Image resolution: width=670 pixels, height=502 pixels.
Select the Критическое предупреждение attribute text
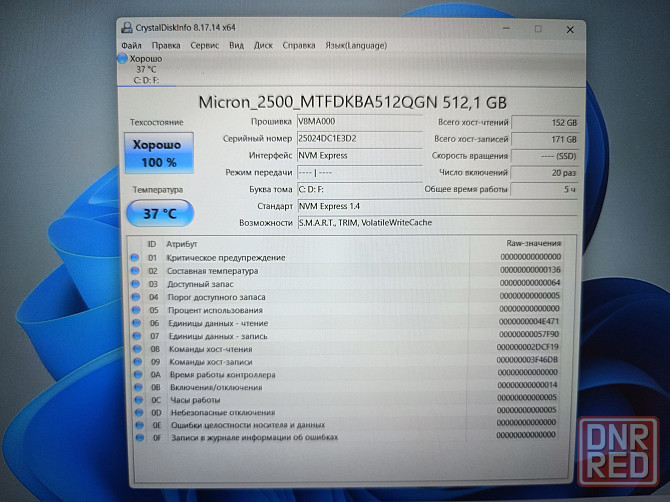[x=226, y=258]
